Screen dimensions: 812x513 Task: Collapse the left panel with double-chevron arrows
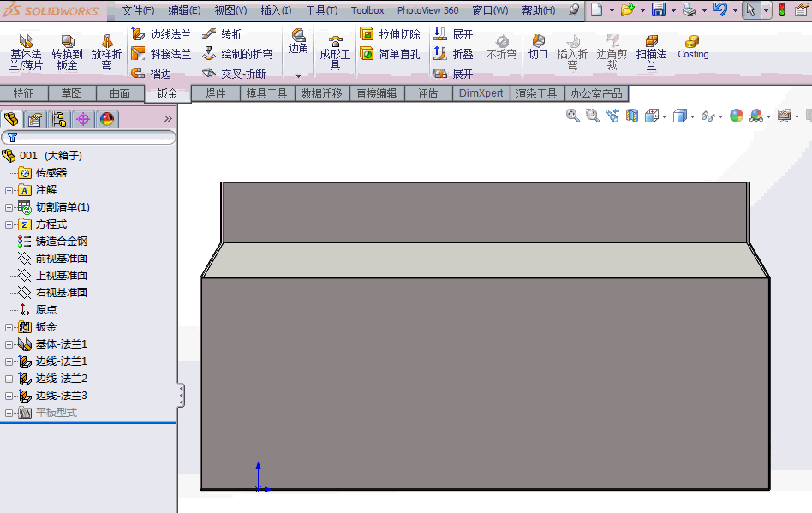168,119
